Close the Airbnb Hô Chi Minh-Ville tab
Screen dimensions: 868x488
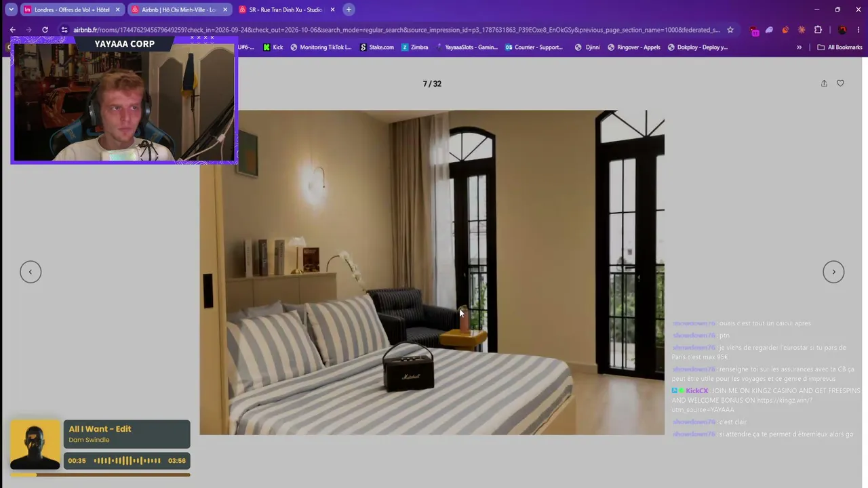tap(225, 9)
